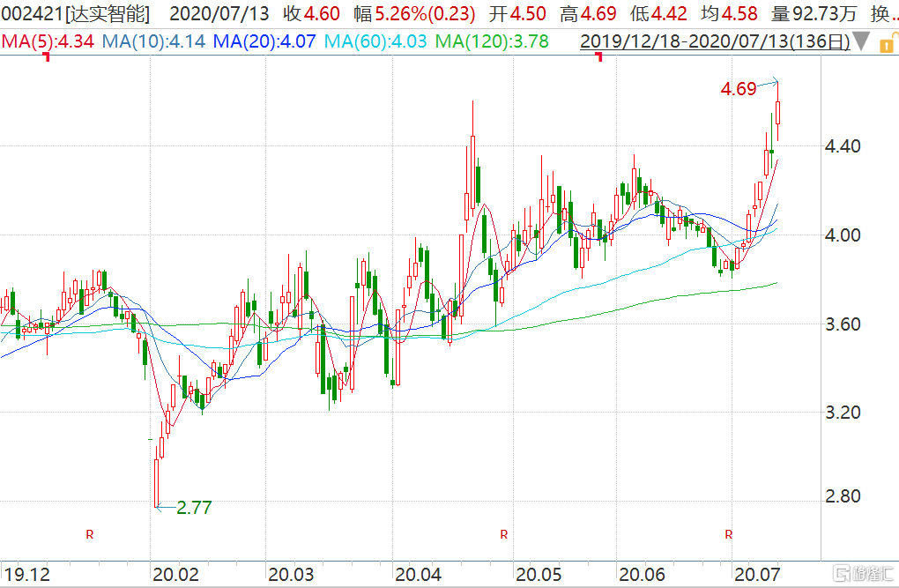Click the R marker just before 20.07
Image resolution: width=899 pixels, height=588 pixels.
tap(728, 534)
